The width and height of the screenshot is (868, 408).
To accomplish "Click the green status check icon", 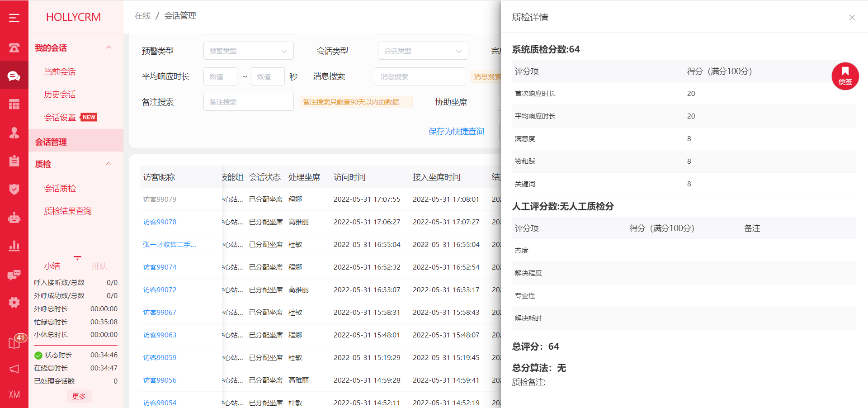I will (38, 355).
